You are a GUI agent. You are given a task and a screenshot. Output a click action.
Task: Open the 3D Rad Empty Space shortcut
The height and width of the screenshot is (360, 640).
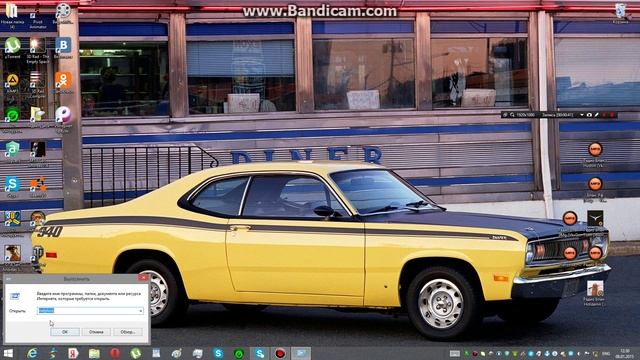pos(37,45)
